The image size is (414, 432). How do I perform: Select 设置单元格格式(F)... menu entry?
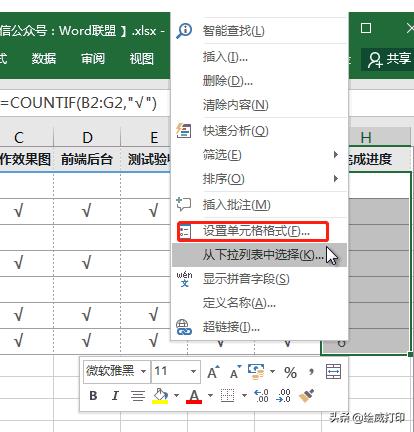pos(260,231)
